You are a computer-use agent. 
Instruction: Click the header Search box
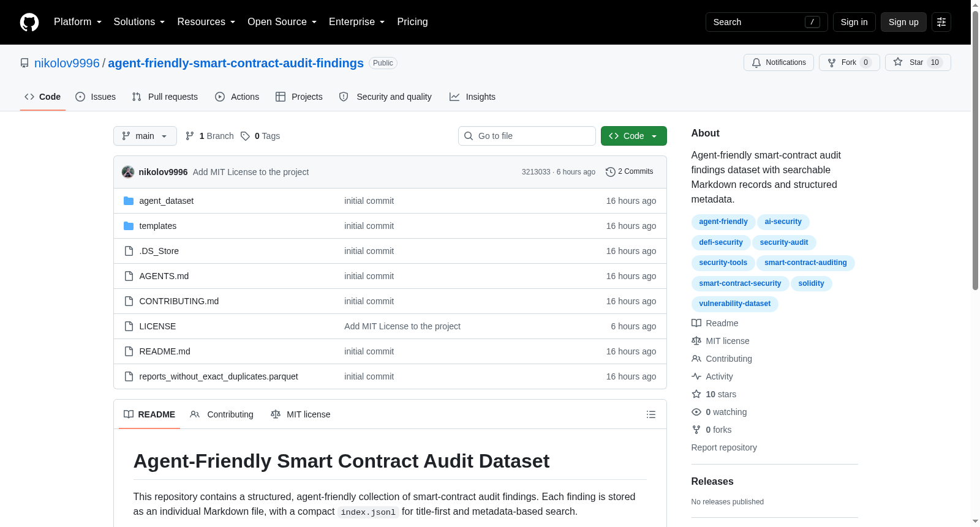(x=766, y=22)
